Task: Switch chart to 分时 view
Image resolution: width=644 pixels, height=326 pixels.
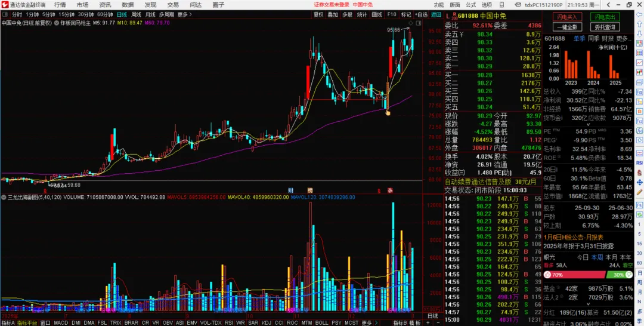Action: pos(17,14)
